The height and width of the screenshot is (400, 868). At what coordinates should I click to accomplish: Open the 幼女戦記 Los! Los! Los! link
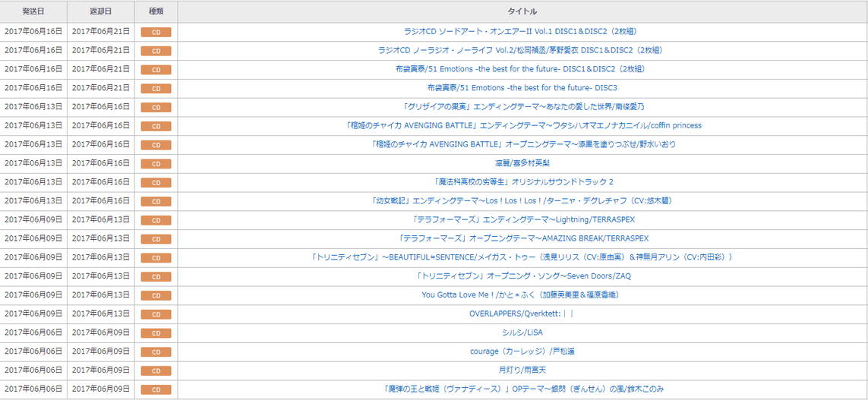522,201
